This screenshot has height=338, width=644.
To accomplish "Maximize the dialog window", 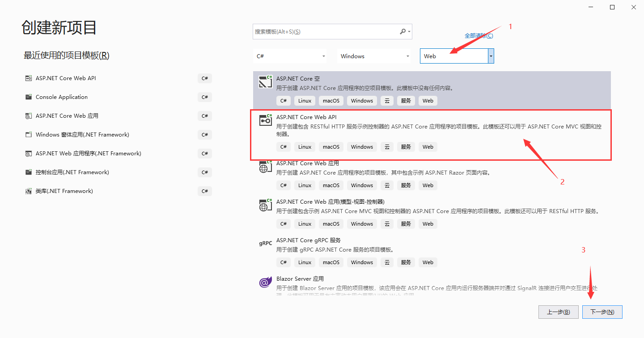I will [612, 7].
